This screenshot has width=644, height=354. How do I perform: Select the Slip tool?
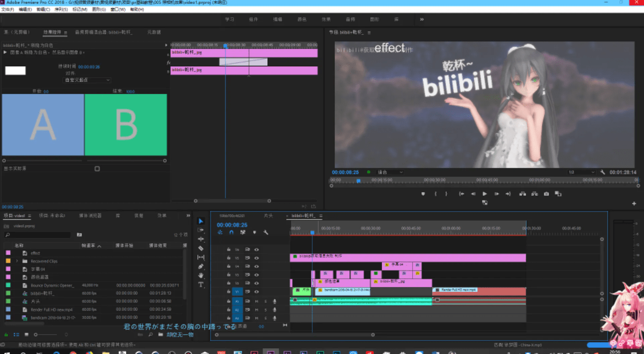tap(201, 257)
